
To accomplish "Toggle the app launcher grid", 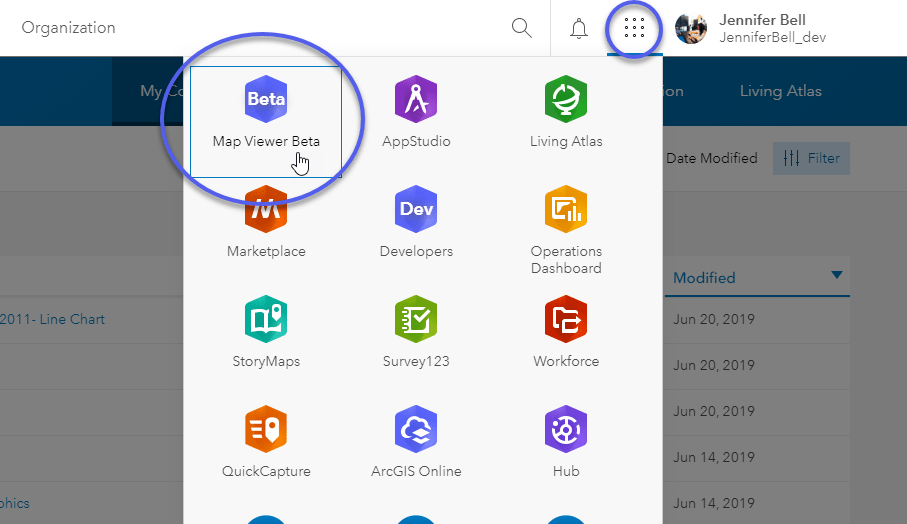I will pos(635,28).
